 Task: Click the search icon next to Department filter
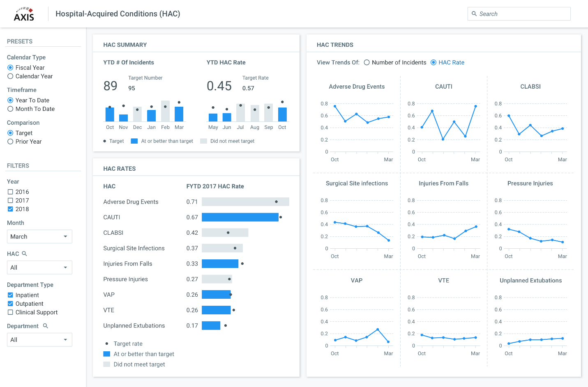pyautogui.click(x=45, y=326)
